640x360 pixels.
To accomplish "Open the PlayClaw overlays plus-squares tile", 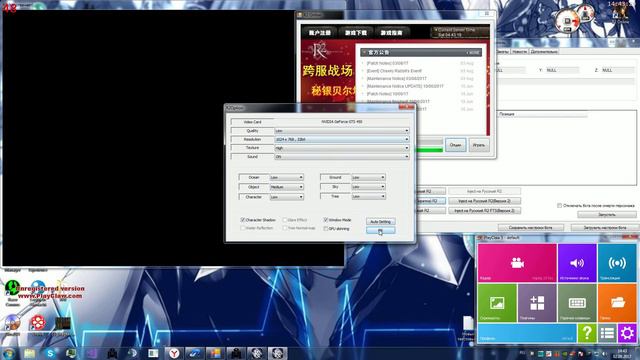I will tap(537, 303).
